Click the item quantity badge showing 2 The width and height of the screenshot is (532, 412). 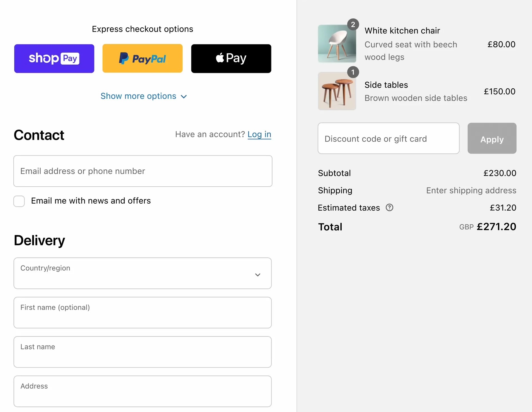click(353, 24)
